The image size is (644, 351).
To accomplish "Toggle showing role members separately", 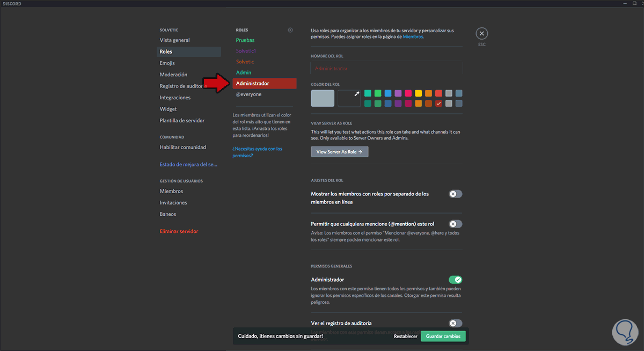I will click(456, 194).
